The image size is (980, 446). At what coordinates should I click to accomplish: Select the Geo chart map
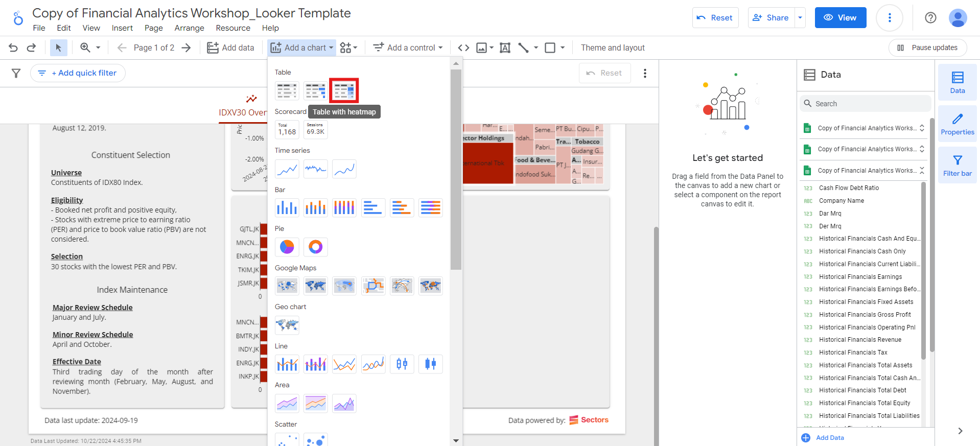287,325
